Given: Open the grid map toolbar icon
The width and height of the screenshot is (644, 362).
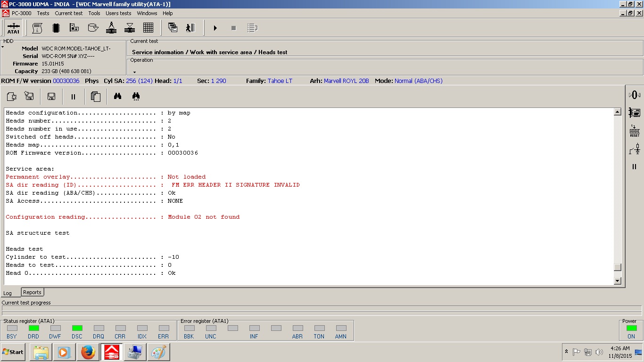Looking at the screenshot, I should 148,28.
